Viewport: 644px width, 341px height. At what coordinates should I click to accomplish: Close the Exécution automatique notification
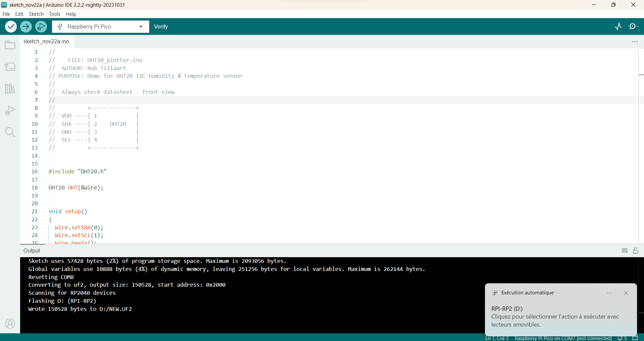(x=626, y=293)
